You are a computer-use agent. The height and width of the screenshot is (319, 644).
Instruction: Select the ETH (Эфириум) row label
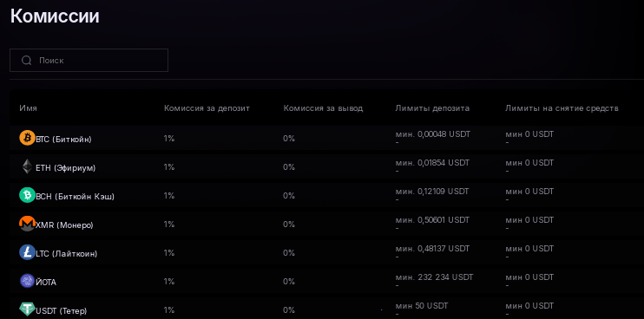tap(66, 168)
